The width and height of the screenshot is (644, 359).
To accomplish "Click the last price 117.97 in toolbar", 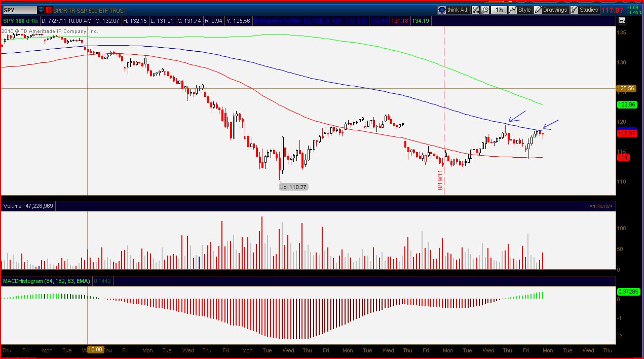I will click(612, 10).
